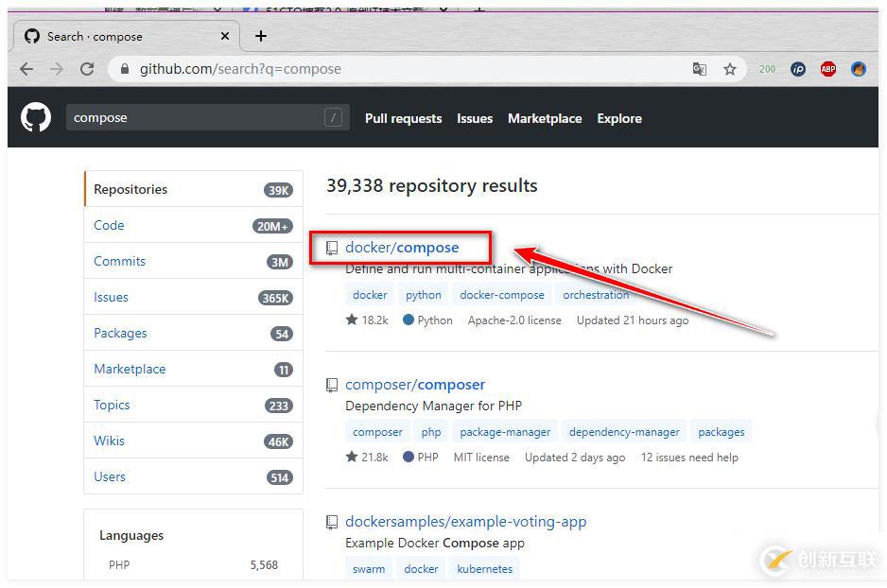Viewport: 887px width, 588px height.
Task: Click the browser address bar URL
Action: [240, 69]
